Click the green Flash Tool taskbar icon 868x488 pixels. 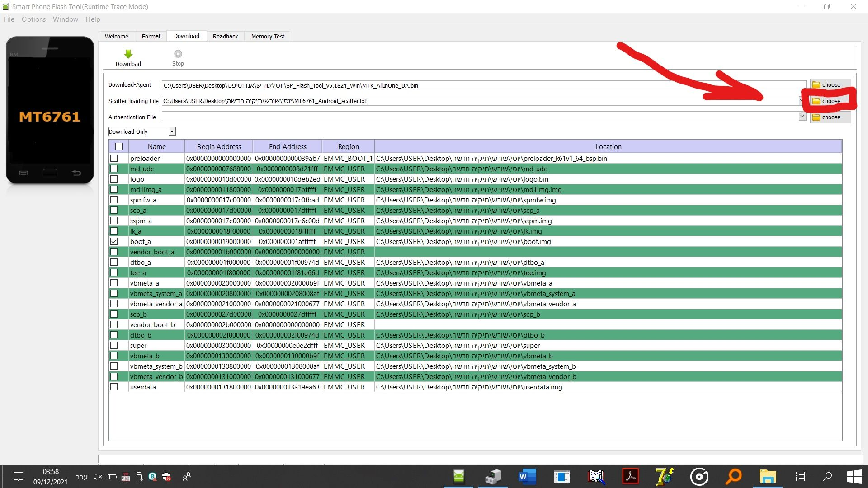point(458,476)
